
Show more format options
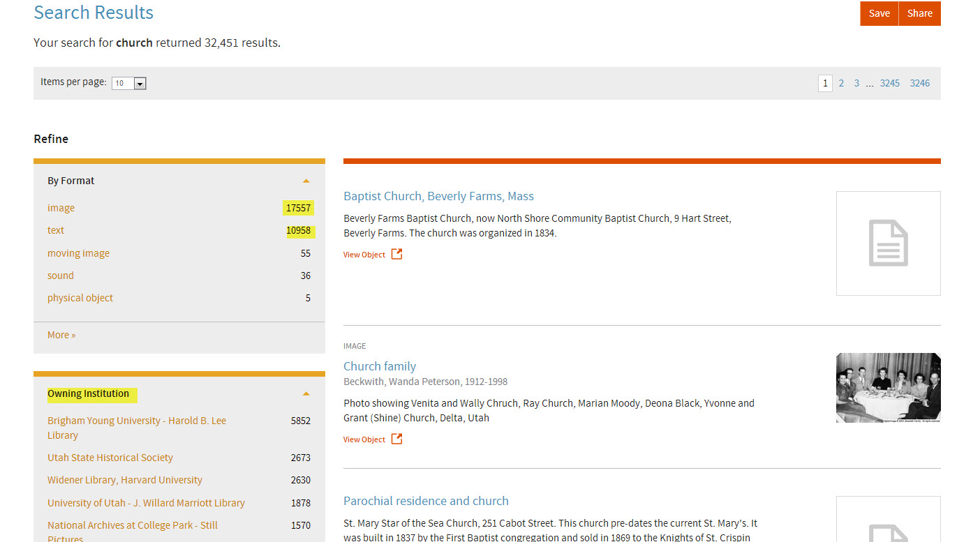(x=61, y=335)
